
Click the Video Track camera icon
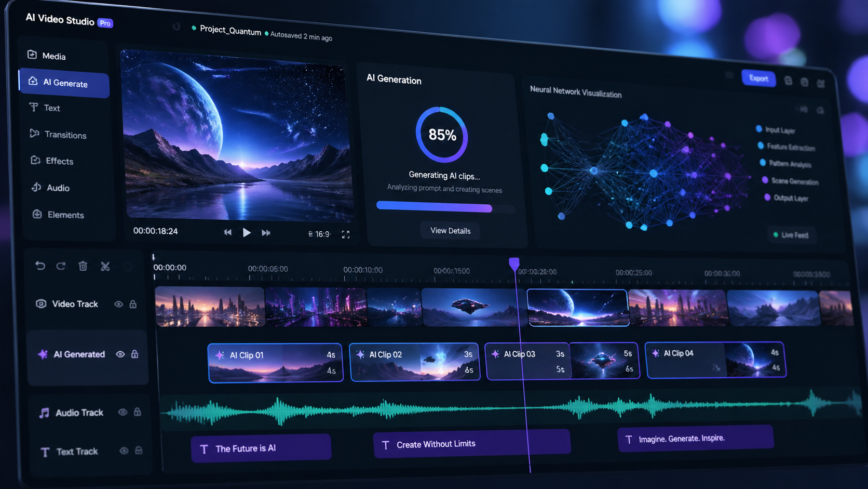(x=41, y=303)
